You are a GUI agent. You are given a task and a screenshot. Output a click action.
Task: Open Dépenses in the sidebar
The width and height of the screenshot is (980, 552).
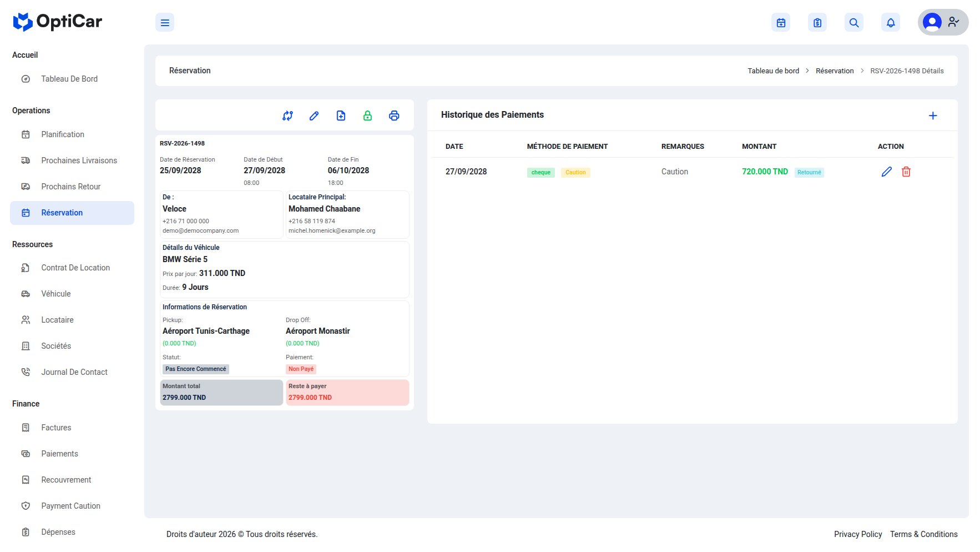pos(72,532)
